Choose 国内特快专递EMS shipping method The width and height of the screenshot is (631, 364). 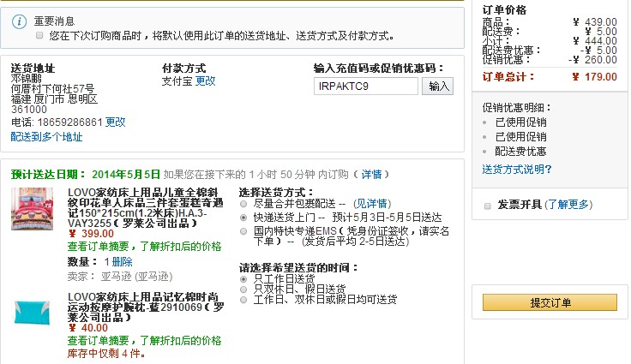tap(245, 231)
